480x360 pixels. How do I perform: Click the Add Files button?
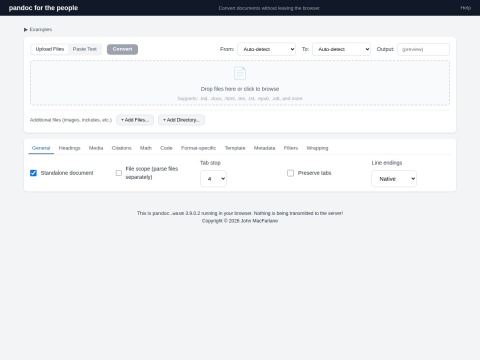click(135, 120)
